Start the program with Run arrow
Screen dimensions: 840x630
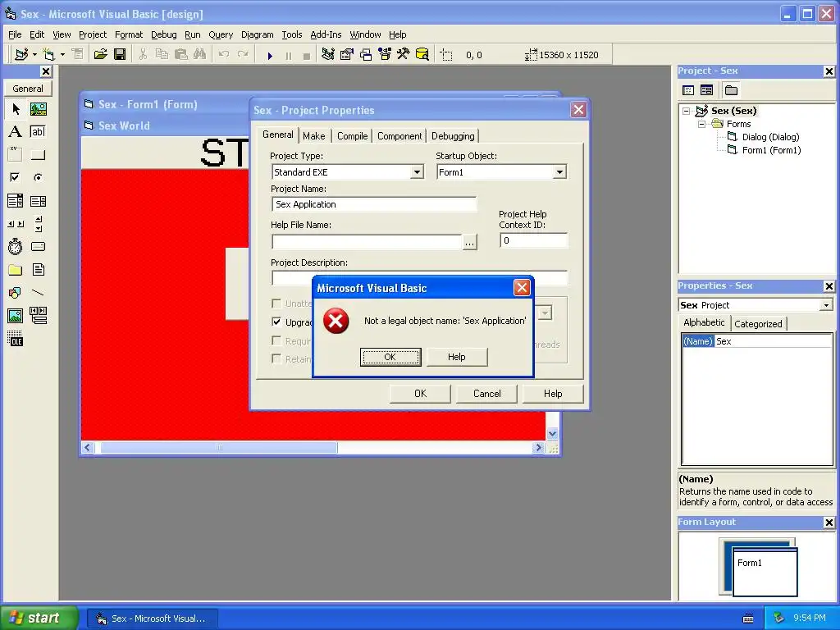(270, 55)
